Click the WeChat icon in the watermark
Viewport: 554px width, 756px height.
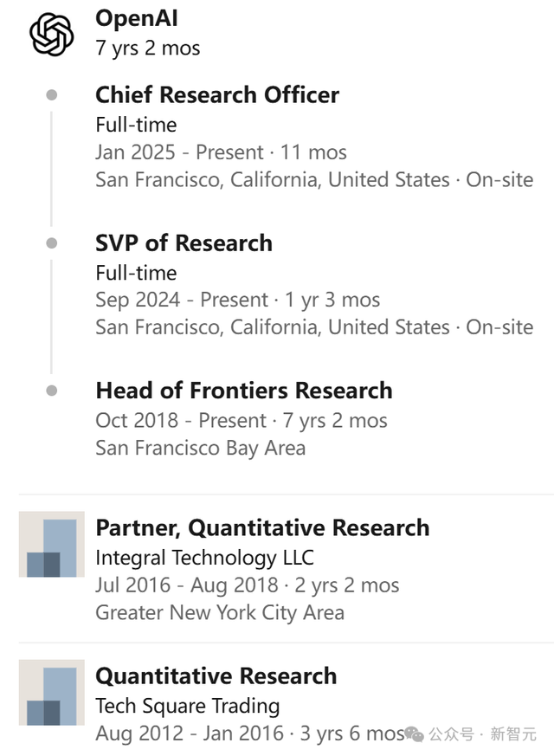[415, 734]
